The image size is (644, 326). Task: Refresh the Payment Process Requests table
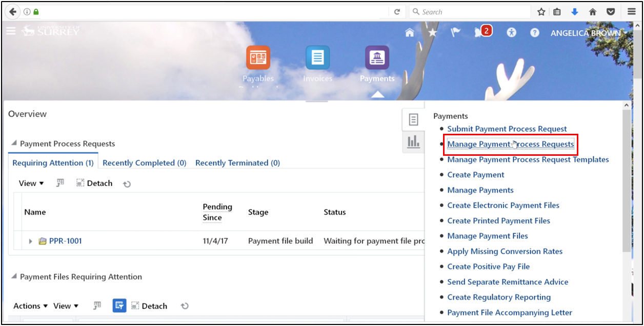(x=127, y=183)
